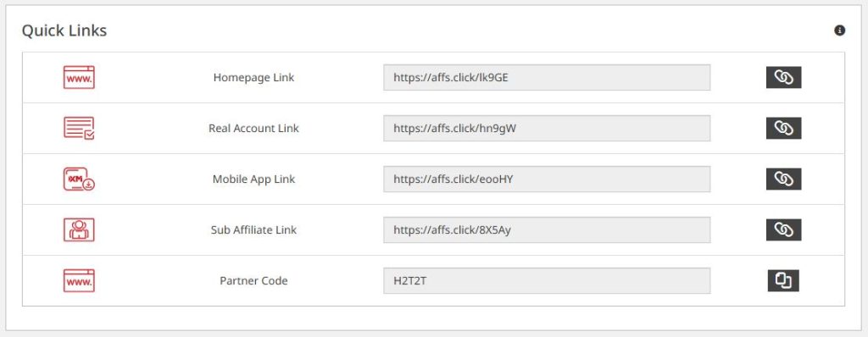
Task: Click the Partner Code www icon
Action: [x=79, y=280]
